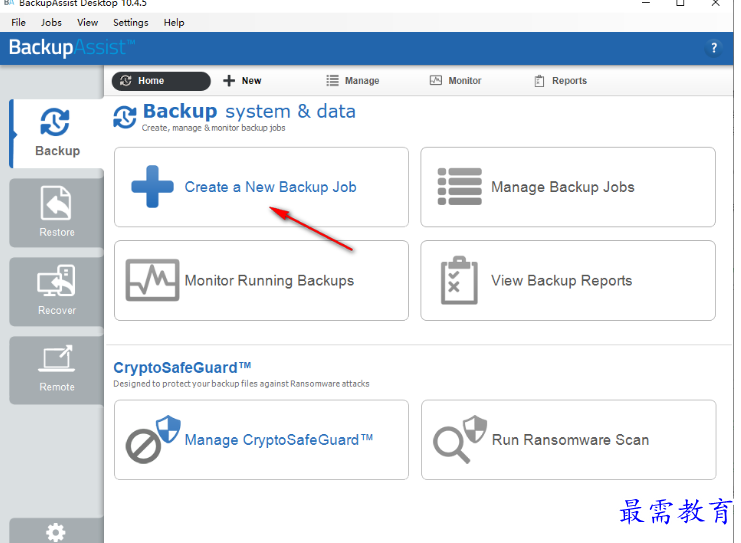Open the Help menu

(x=174, y=23)
